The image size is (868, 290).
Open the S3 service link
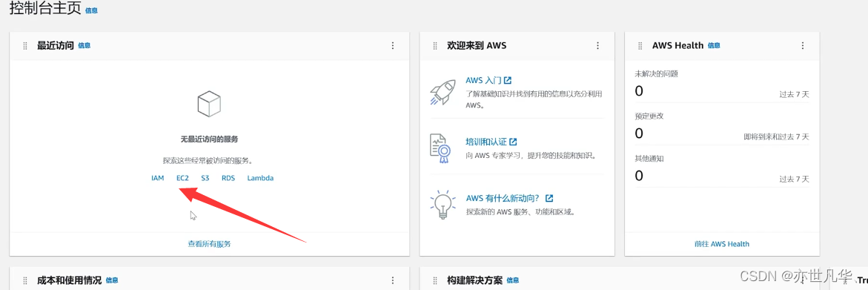click(205, 178)
